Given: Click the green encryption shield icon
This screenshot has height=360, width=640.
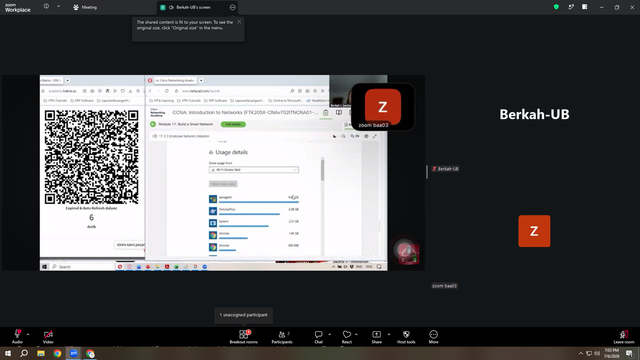Looking at the screenshot, I should click(x=556, y=7).
